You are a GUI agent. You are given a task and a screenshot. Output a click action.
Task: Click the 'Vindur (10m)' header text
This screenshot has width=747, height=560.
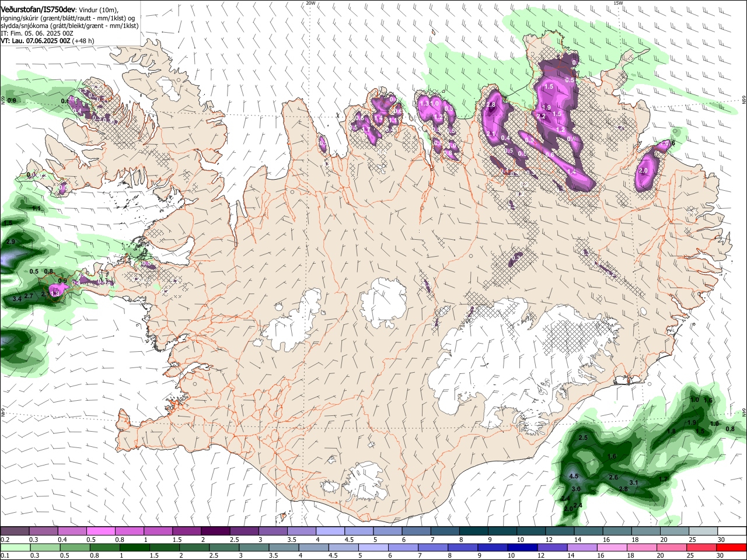(99, 9)
